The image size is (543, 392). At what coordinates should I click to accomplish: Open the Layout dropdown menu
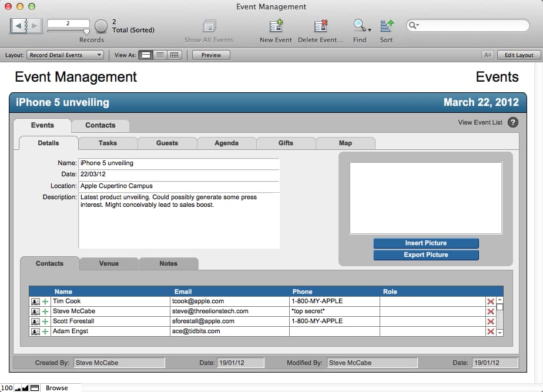pyautogui.click(x=65, y=55)
